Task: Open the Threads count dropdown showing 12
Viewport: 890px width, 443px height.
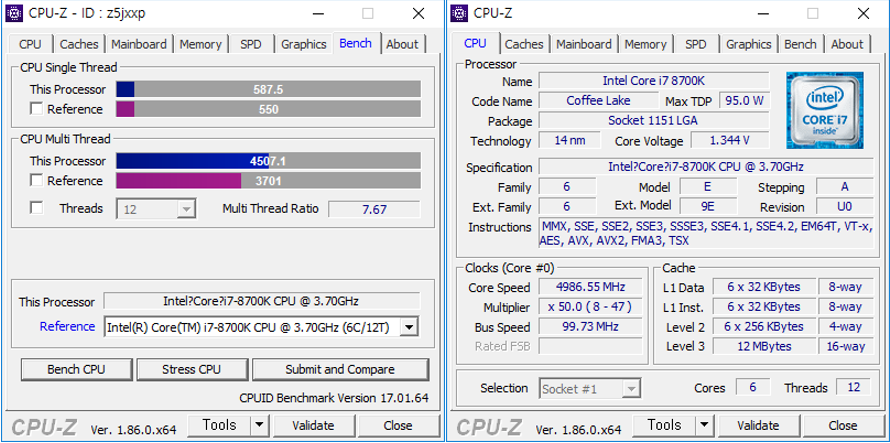Action: tap(156, 209)
